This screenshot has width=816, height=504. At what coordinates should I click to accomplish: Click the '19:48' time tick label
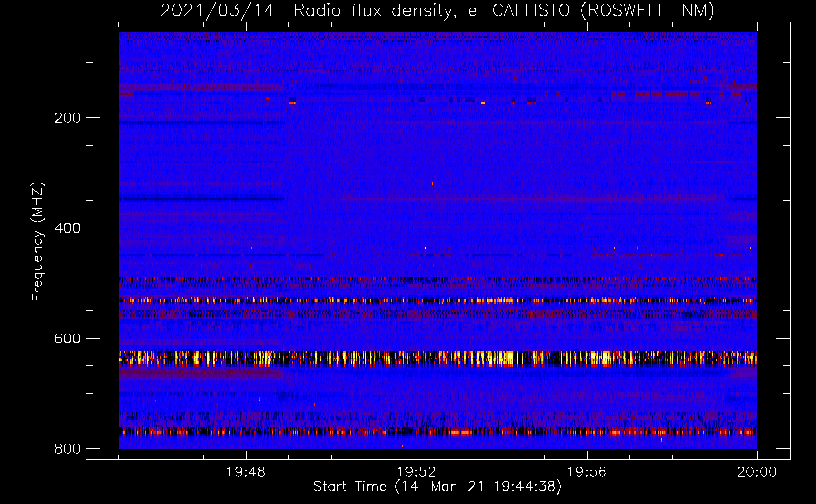246,472
